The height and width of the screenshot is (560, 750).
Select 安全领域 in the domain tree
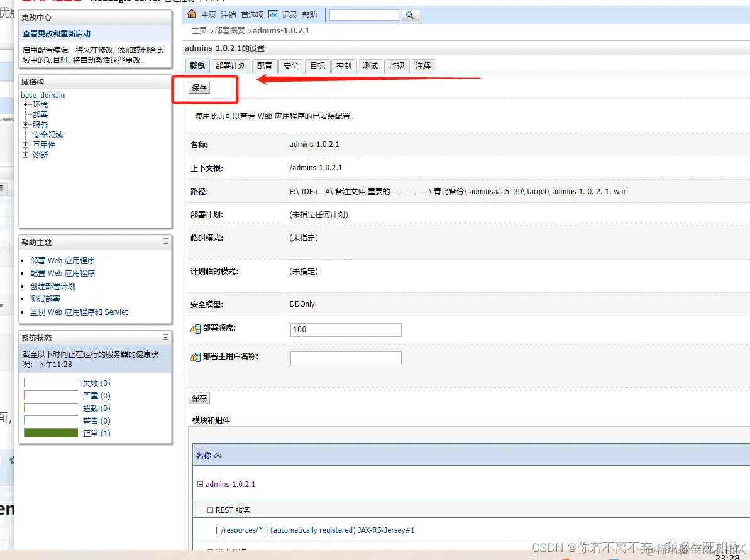click(48, 135)
